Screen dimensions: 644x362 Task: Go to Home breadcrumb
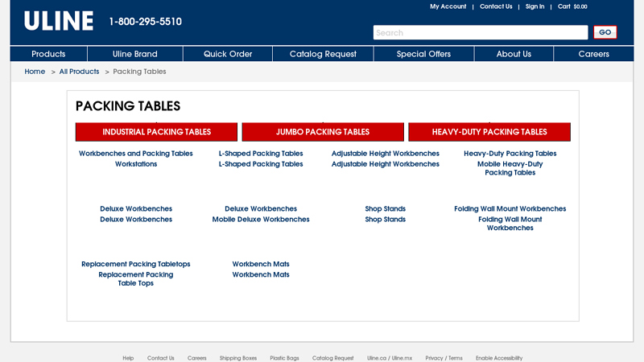[x=35, y=72]
